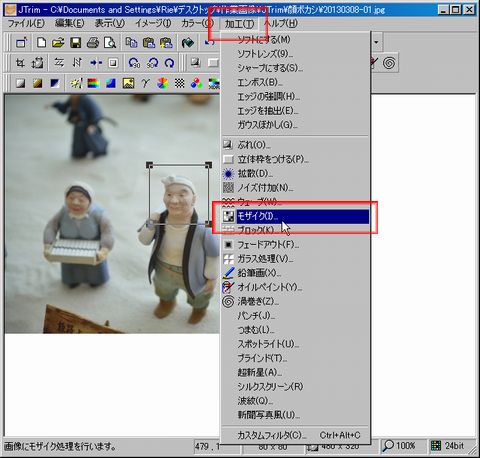The width and height of the screenshot is (480, 458).
Task: Click the cyan-blue diagonal gradient icon
Action: click(111, 83)
